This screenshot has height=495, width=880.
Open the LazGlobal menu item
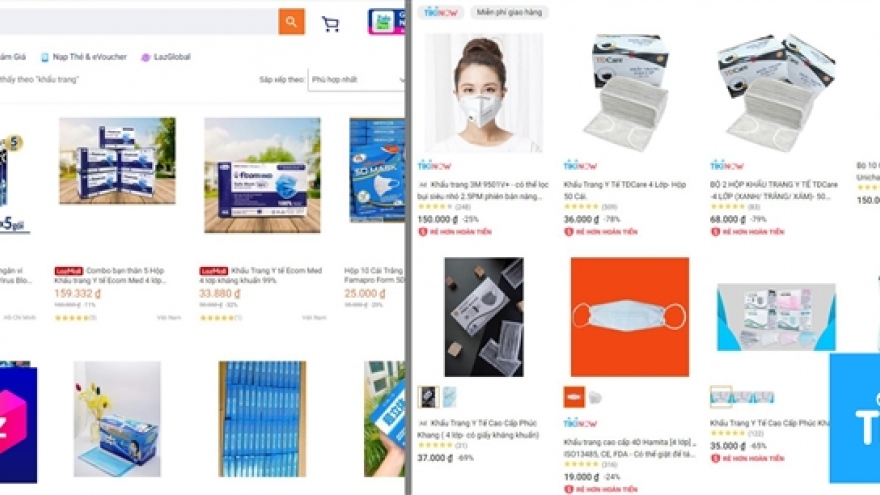click(x=166, y=57)
